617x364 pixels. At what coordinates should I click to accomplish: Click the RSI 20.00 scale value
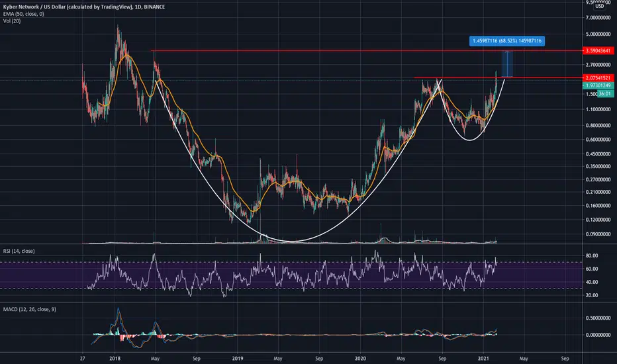tap(592, 295)
